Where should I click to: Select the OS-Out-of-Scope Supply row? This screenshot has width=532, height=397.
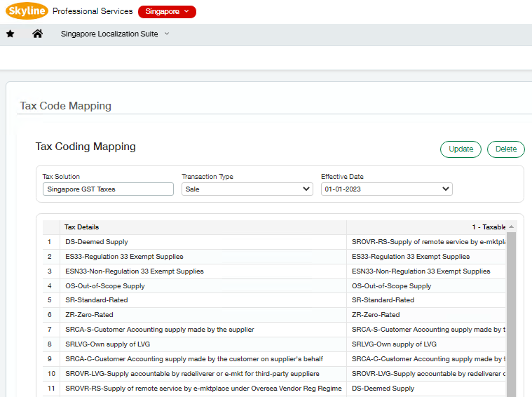click(x=105, y=286)
